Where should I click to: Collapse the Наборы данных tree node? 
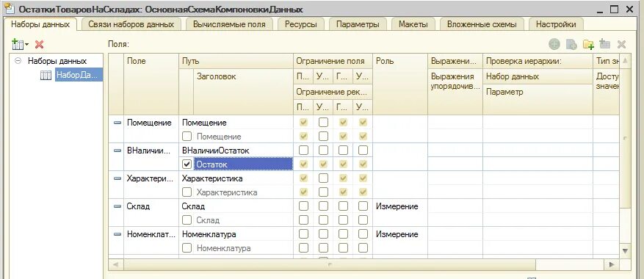click(18, 61)
